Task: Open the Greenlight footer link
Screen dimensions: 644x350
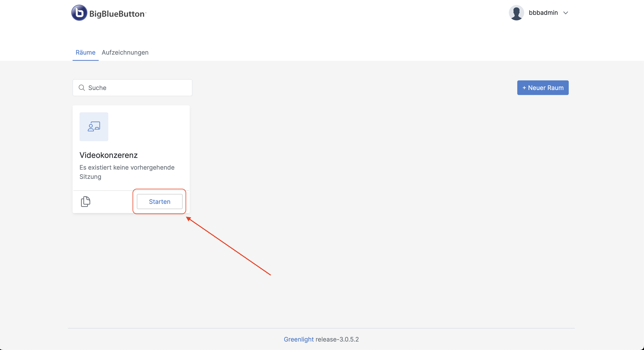Action: tap(299, 339)
